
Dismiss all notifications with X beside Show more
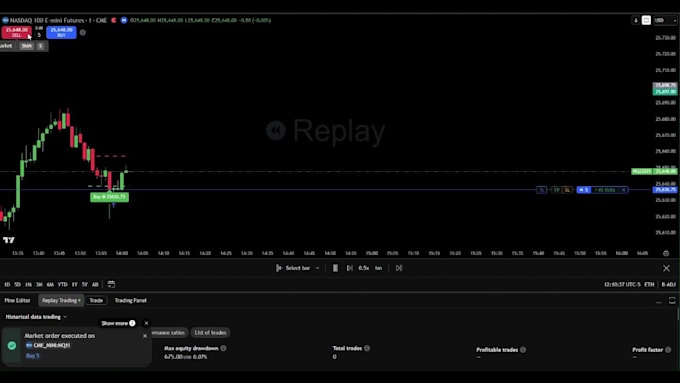click(x=146, y=323)
